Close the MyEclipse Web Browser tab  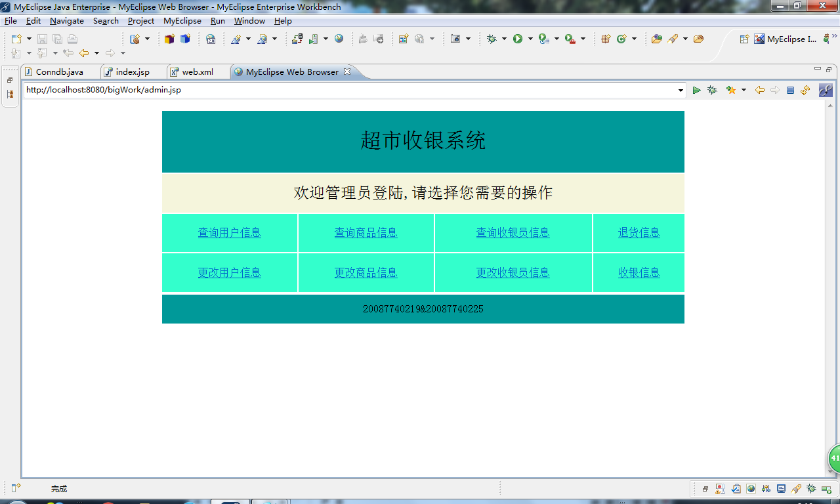click(x=347, y=72)
